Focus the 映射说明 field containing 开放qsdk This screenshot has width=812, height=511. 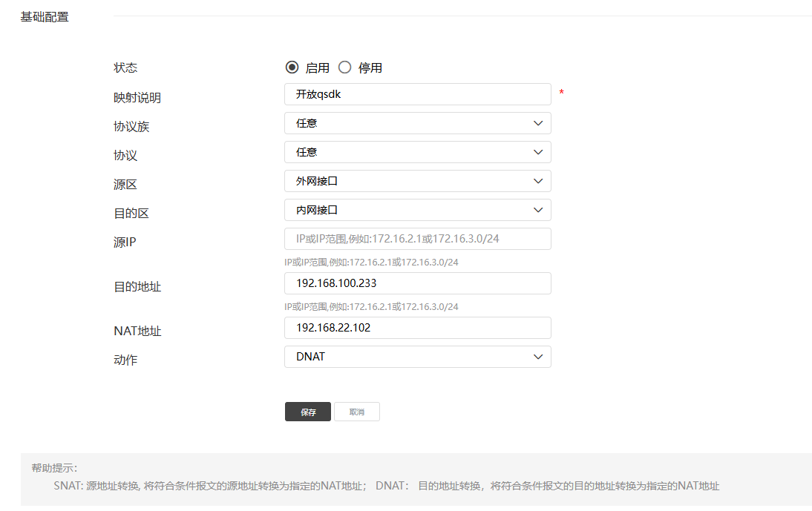pos(417,94)
